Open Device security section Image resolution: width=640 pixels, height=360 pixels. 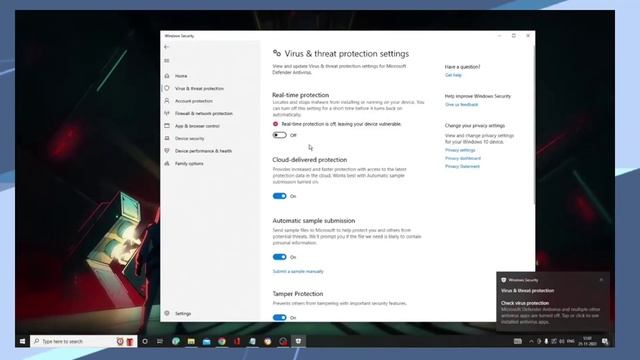coord(189,138)
